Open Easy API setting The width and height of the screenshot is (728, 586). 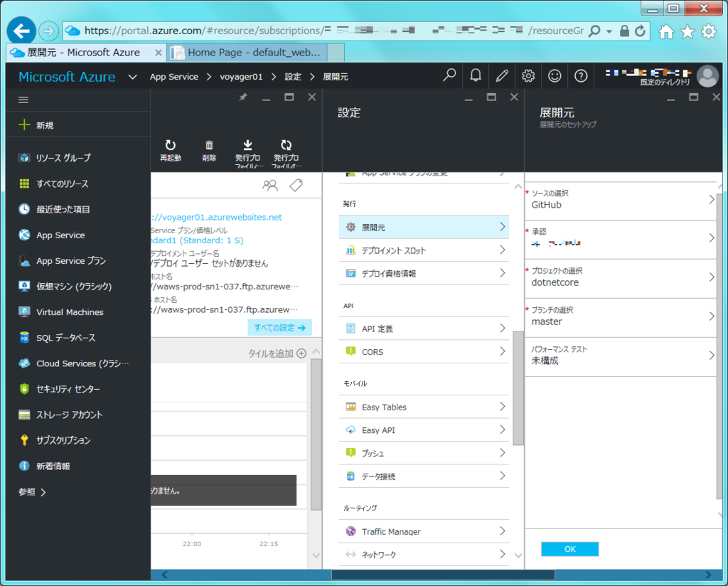coord(424,430)
